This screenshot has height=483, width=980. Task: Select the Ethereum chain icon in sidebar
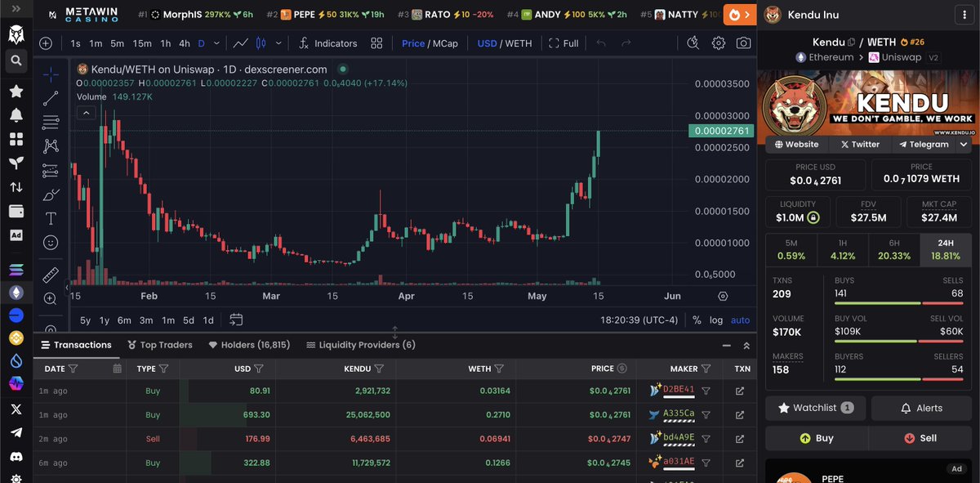click(16, 292)
